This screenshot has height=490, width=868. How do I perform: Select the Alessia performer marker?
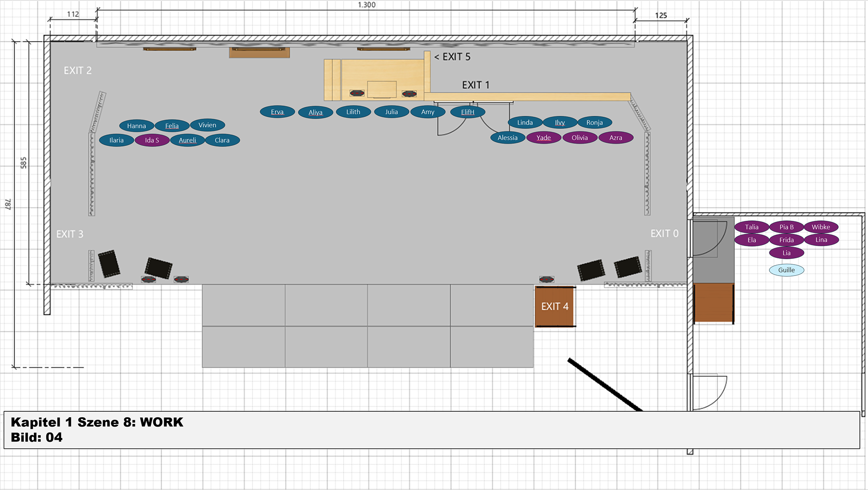(x=507, y=138)
